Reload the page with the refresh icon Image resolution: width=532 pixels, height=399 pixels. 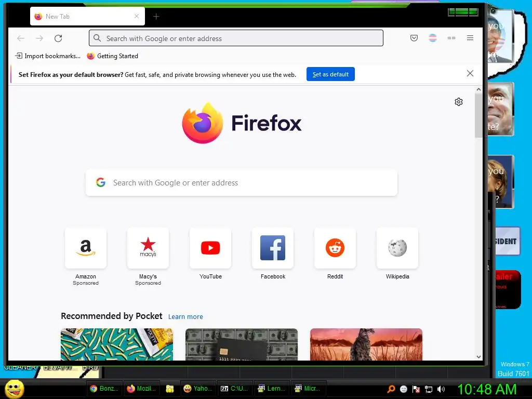coord(58,38)
